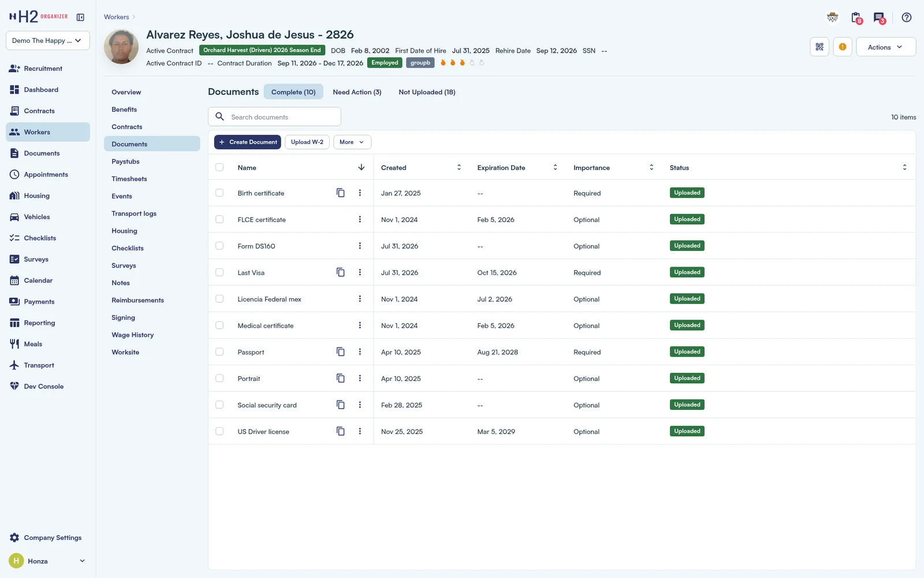Open Company Settings
The height and width of the screenshot is (578, 924).
48,538
